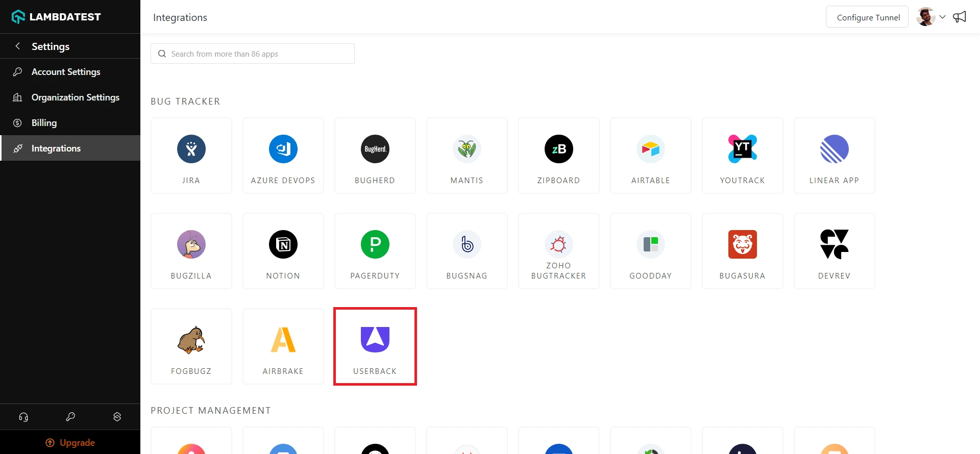Click the Bugasura integration icon
Viewport: 980px width, 454px height.
[742, 245]
